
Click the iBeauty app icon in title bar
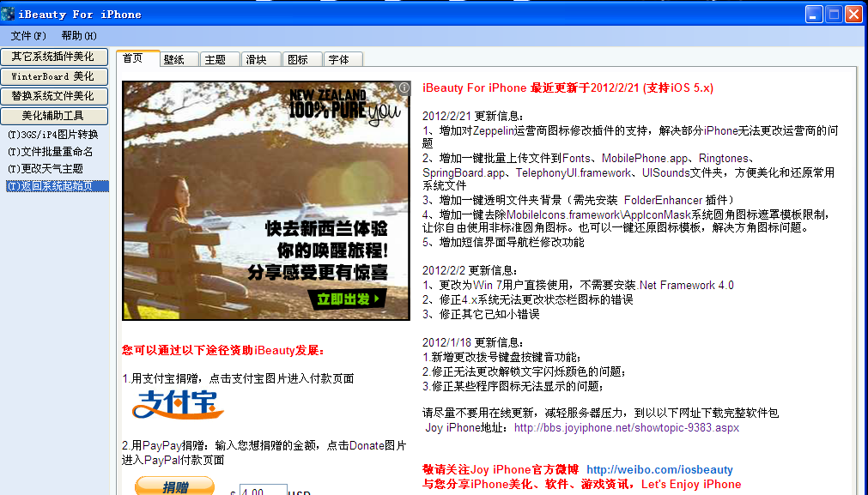[x=8, y=14]
